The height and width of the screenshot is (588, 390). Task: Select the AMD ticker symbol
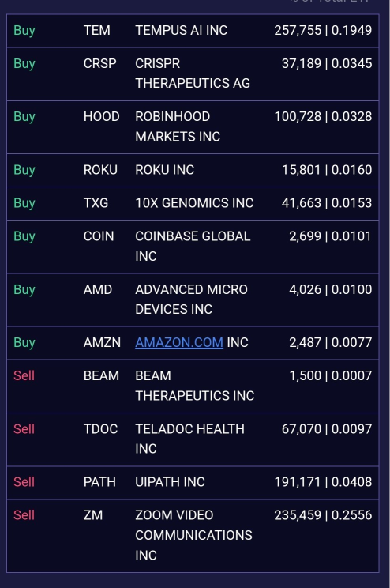pos(98,289)
